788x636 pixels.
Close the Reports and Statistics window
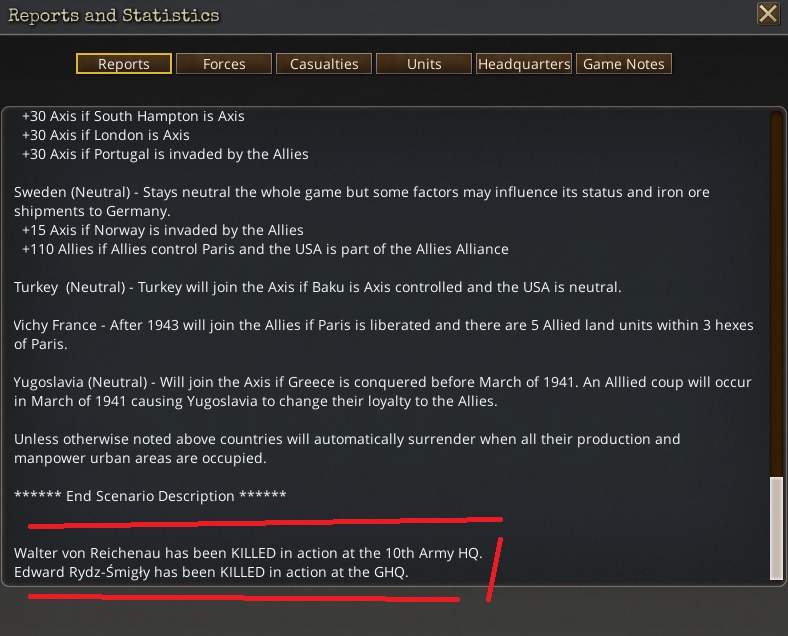(768, 14)
